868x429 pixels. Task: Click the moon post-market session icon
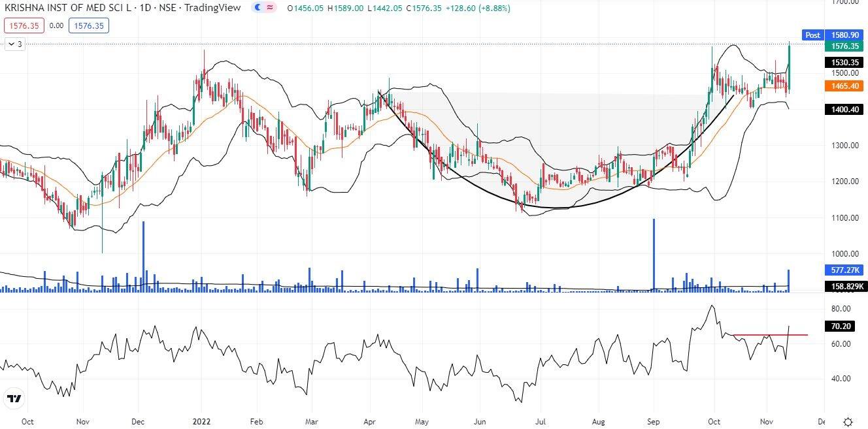[x=258, y=8]
